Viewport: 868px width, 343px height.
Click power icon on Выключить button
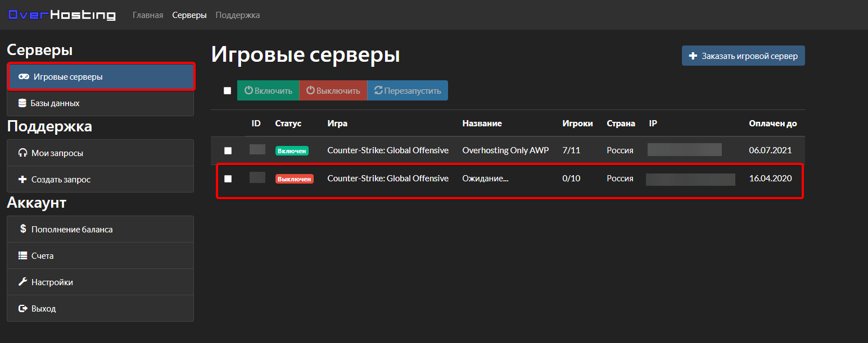click(310, 90)
